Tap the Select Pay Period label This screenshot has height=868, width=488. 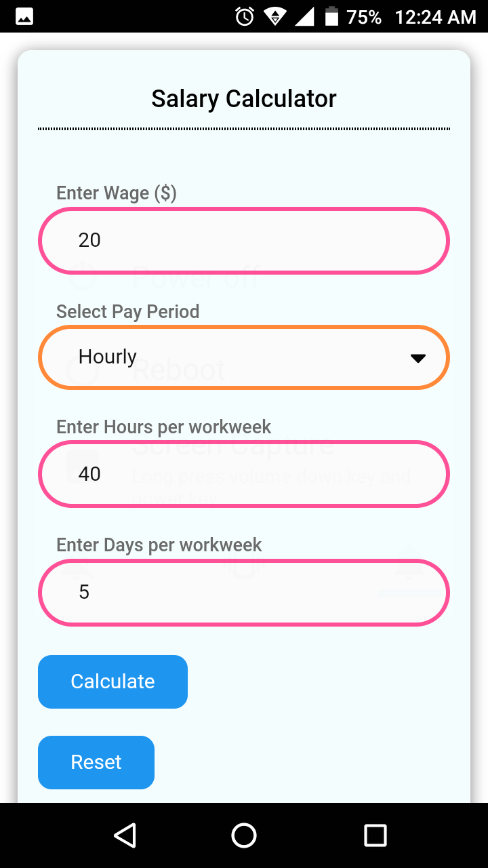click(128, 312)
